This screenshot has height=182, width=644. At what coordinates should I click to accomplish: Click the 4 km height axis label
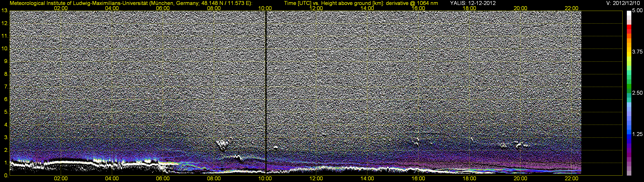click(6, 125)
